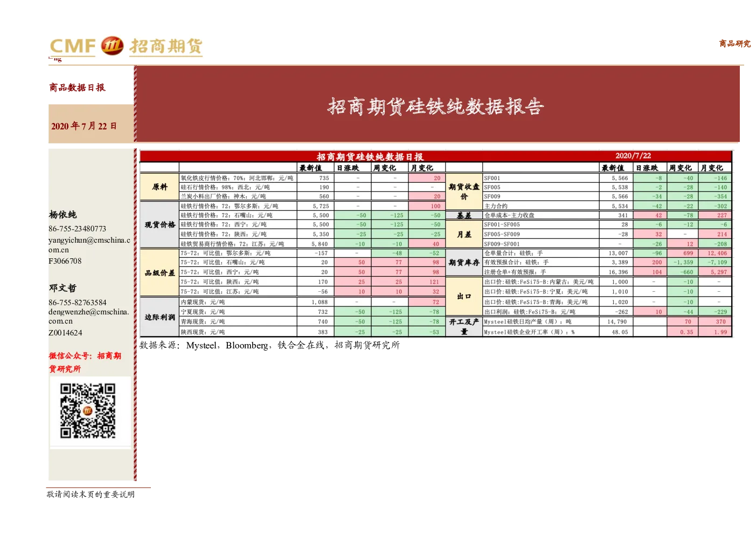Screen dimensions: 756x535
Task: Click phone number 86-755-23480773
Action: (x=78, y=229)
